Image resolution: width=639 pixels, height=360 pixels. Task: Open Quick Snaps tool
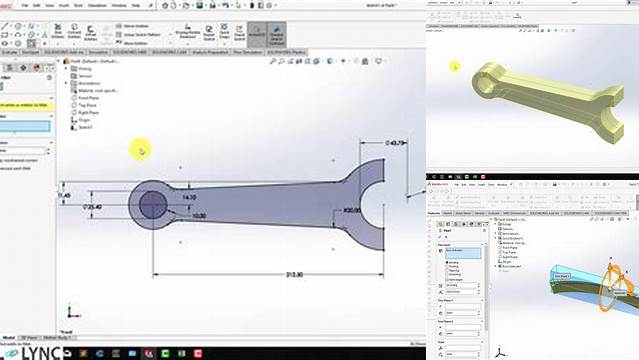[x=224, y=32]
